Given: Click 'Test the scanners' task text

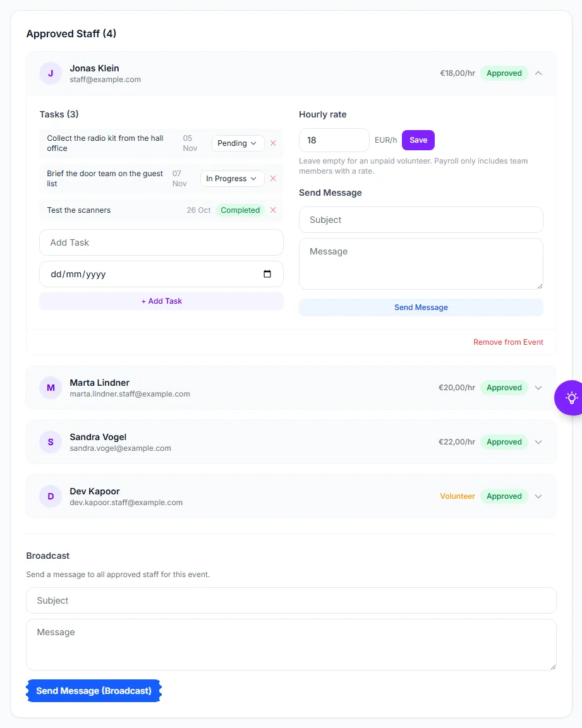Looking at the screenshot, I should (78, 210).
